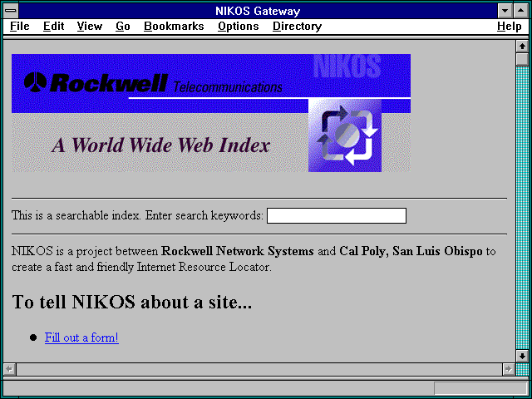
Task: Click the circular arrows logo graphic
Action: coord(345,135)
